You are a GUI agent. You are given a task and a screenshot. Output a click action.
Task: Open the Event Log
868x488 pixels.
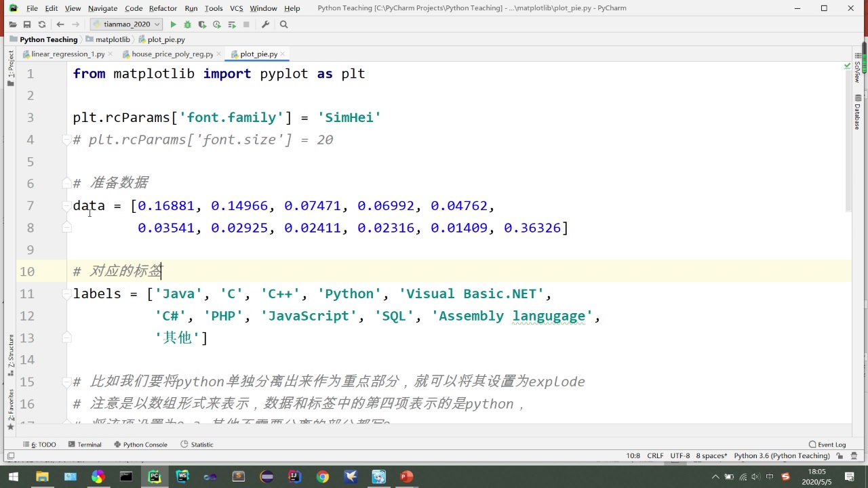(x=827, y=444)
